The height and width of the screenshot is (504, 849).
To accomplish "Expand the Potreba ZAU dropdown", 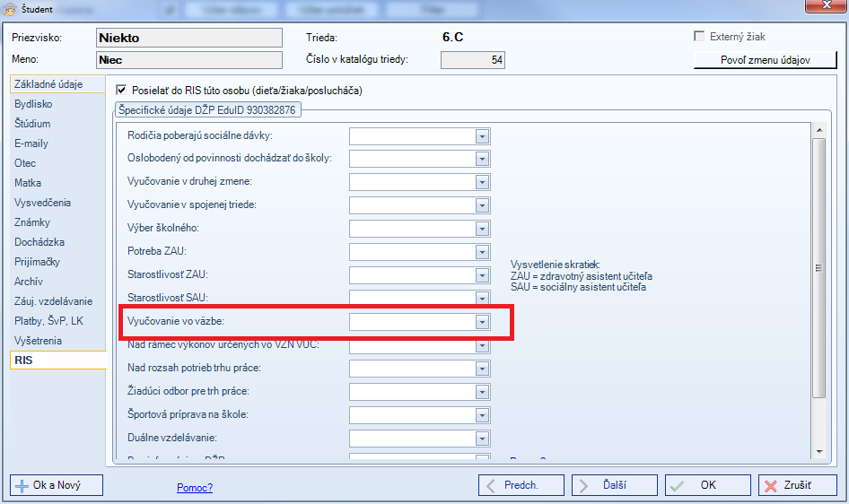I will (482, 251).
